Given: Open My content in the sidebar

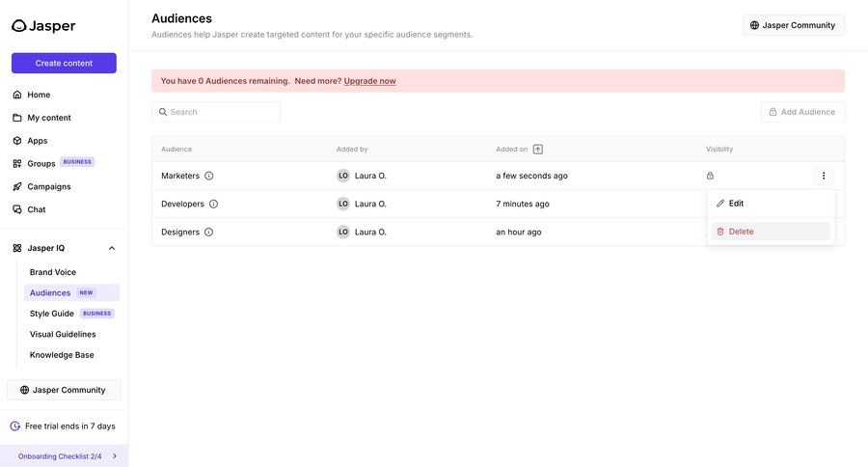Looking at the screenshot, I should 49,118.
